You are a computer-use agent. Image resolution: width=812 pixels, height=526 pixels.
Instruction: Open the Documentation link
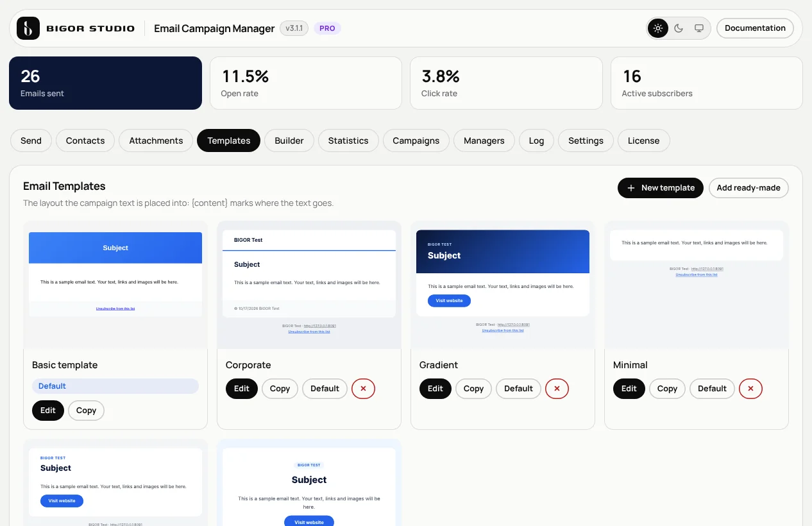(755, 28)
